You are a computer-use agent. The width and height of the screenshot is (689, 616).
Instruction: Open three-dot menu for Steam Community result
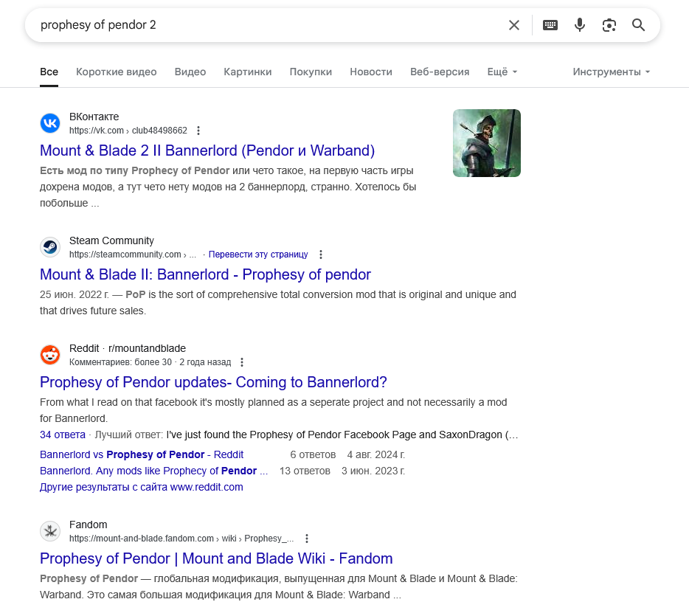[321, 255]
